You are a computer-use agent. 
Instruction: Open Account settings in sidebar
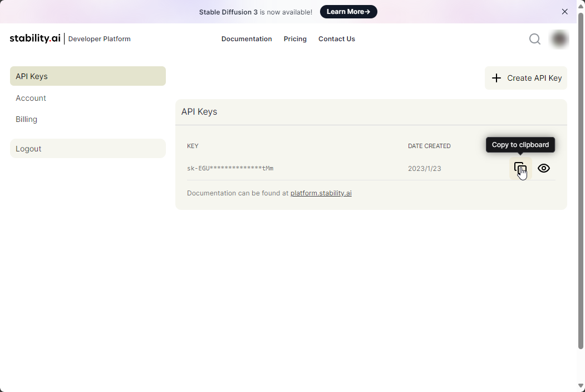click(x=31, y=98)
